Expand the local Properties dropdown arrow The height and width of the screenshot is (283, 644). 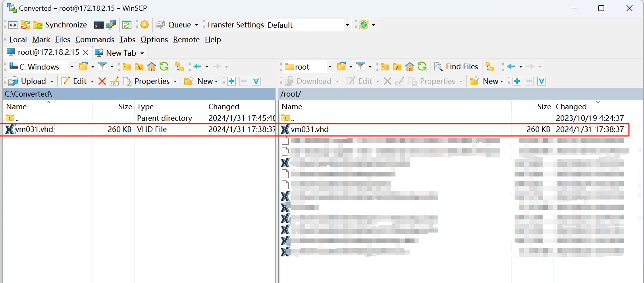click(x=175, y=81)
